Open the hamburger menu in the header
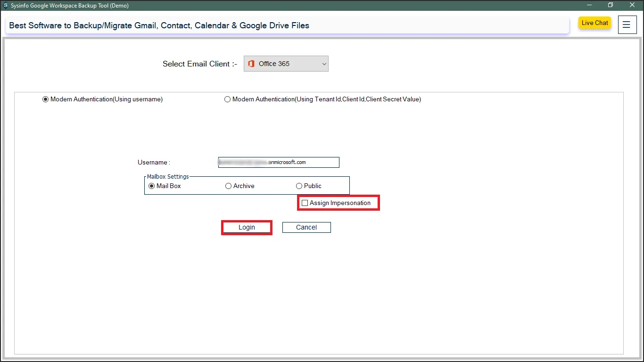Image resolution: width=644 pixels, height=362 pixels. pos(627,25)
